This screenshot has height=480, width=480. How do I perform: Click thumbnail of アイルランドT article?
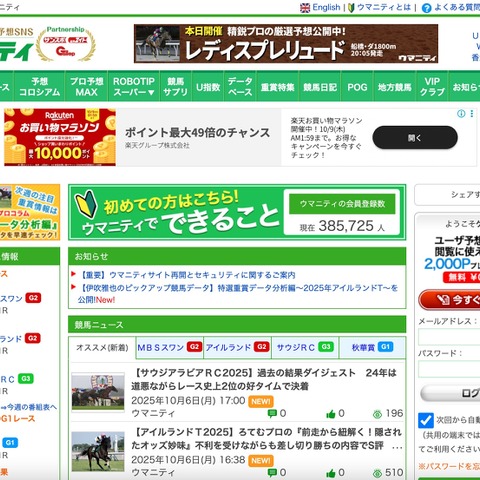tap(98, 452)
